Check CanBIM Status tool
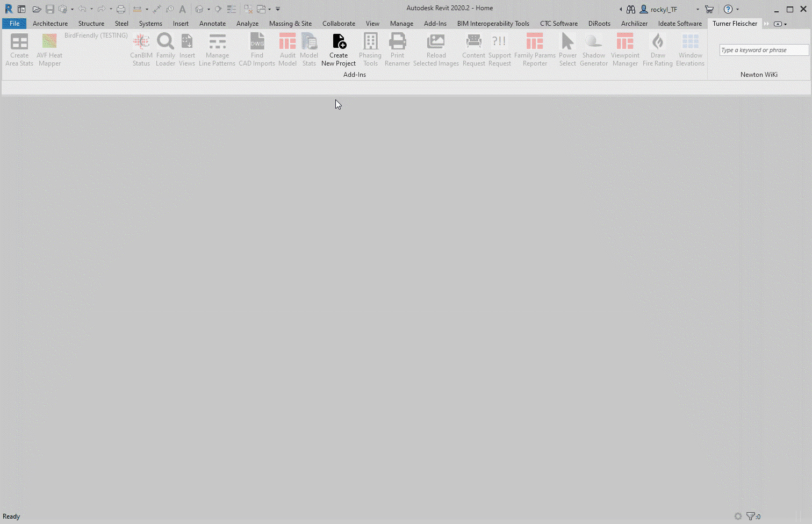 [x=141, y=50]
